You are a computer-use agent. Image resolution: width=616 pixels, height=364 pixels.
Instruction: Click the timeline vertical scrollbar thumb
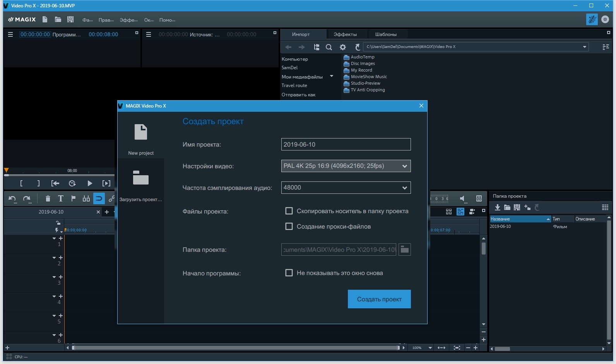[484, 248]
